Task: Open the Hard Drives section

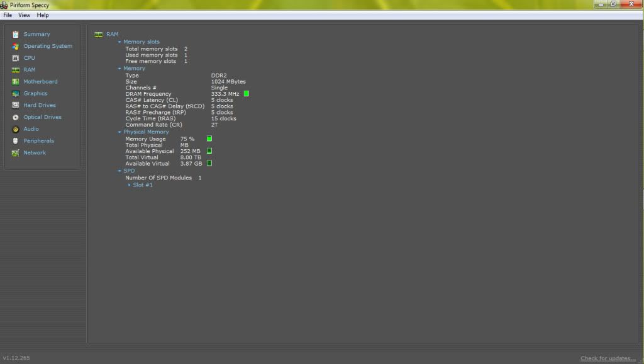Action: tap(40, 105)
